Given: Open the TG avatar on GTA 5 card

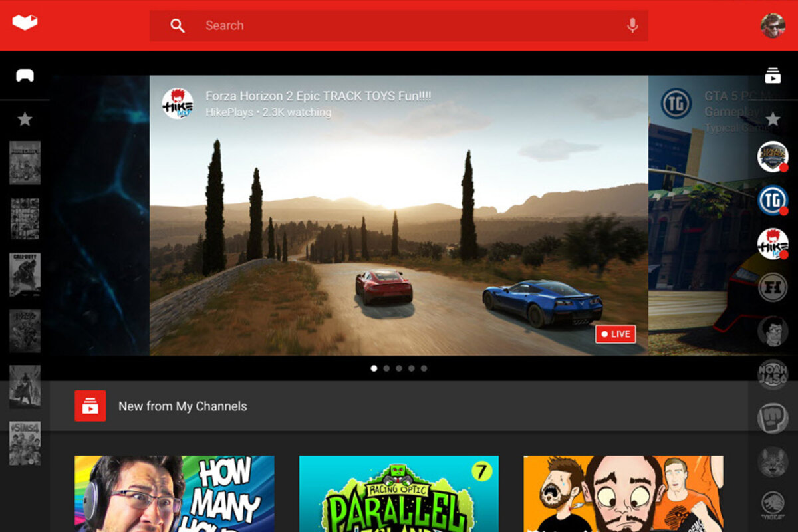Looking at the screenshot, I should click(x=676, y=104).
